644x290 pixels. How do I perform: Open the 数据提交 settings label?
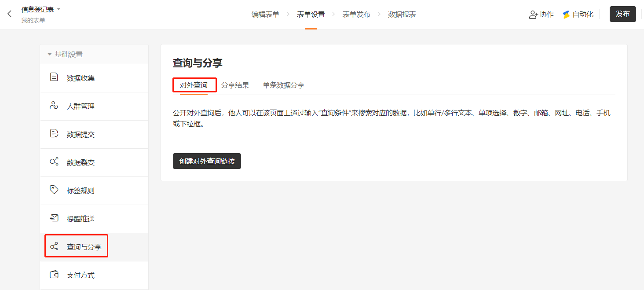[80, 135]
